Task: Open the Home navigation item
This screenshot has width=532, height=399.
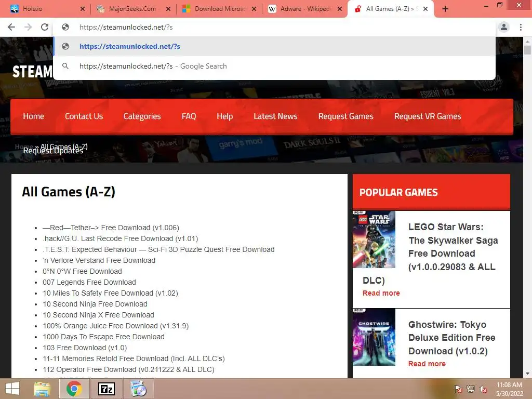Action: click(34, 116)
